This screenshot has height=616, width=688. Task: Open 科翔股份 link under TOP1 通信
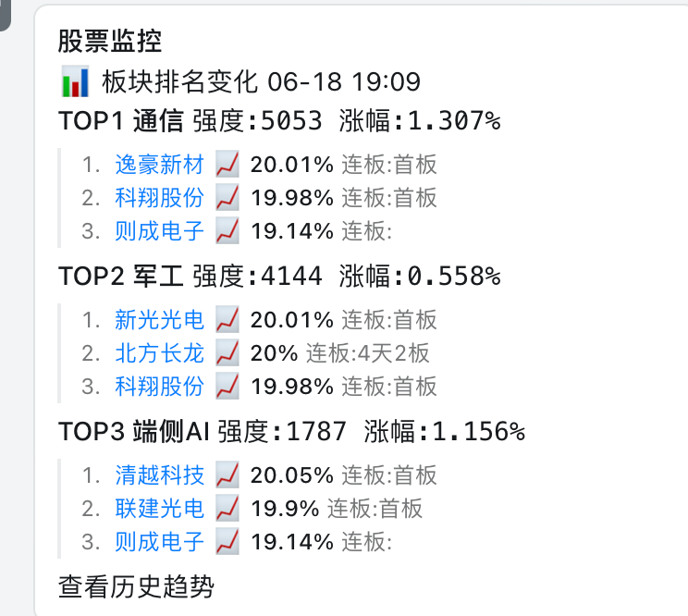click(x=159, y=198)
